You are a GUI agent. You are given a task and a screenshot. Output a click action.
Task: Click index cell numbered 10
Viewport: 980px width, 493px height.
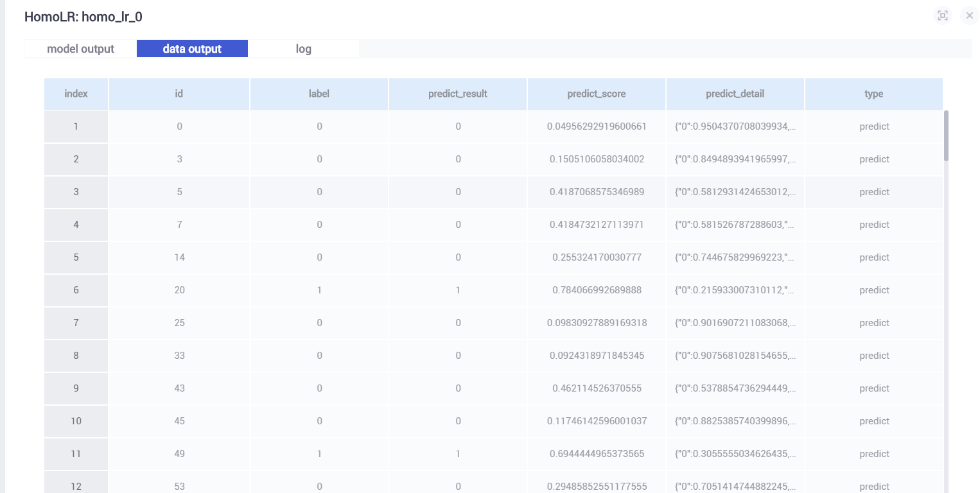tap(76, 421)
